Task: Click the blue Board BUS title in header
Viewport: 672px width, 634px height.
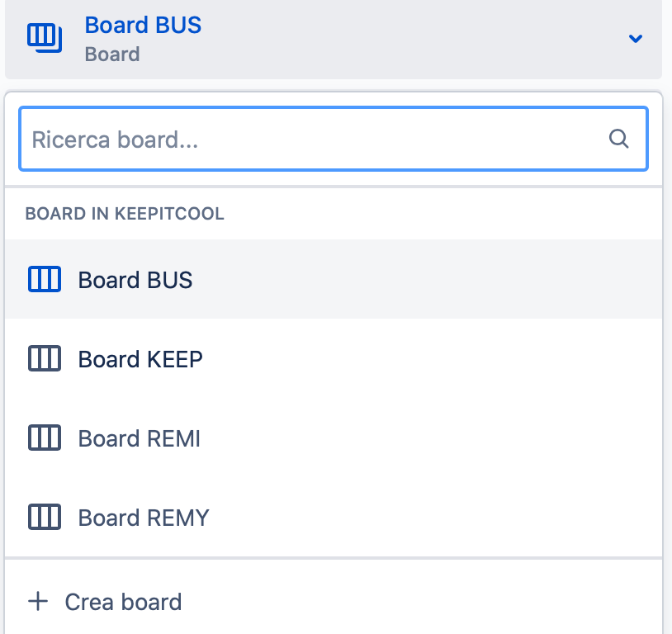Action: (143, 25)
